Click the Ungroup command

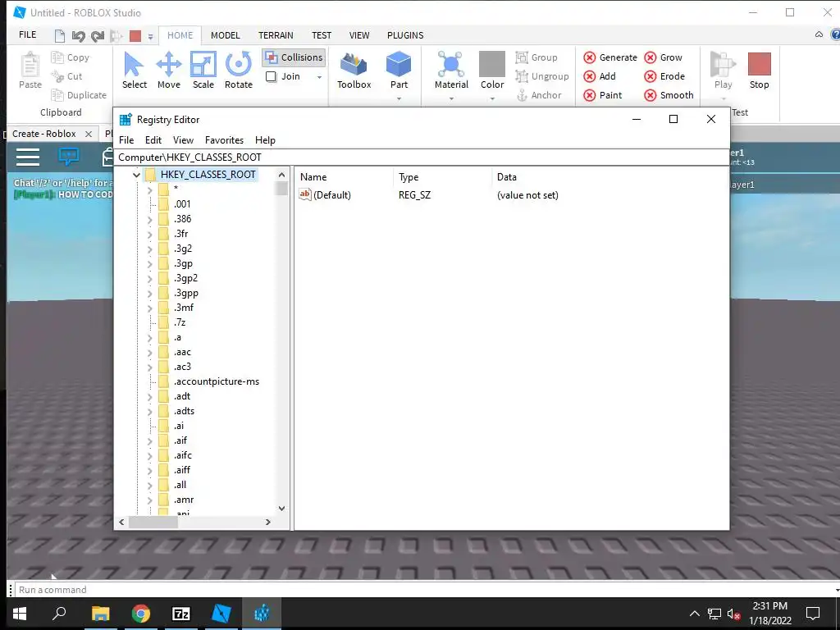(542, 76)
